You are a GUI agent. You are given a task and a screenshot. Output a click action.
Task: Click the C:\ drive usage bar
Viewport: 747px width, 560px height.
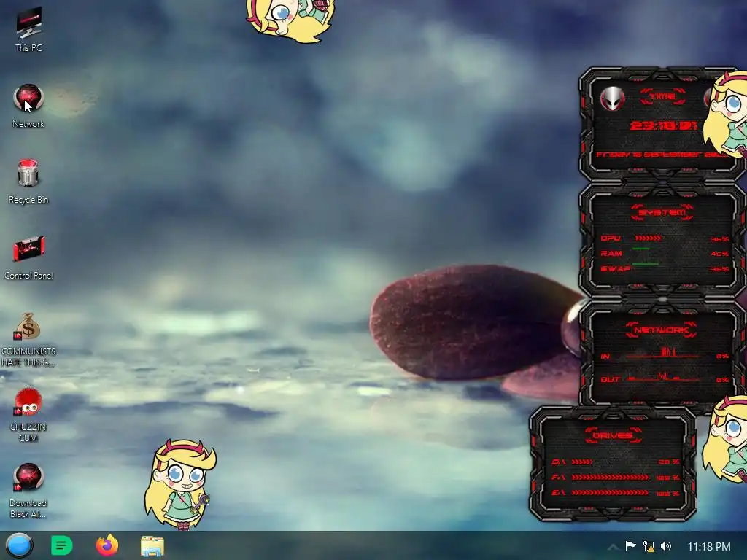(x=582, y=462)
